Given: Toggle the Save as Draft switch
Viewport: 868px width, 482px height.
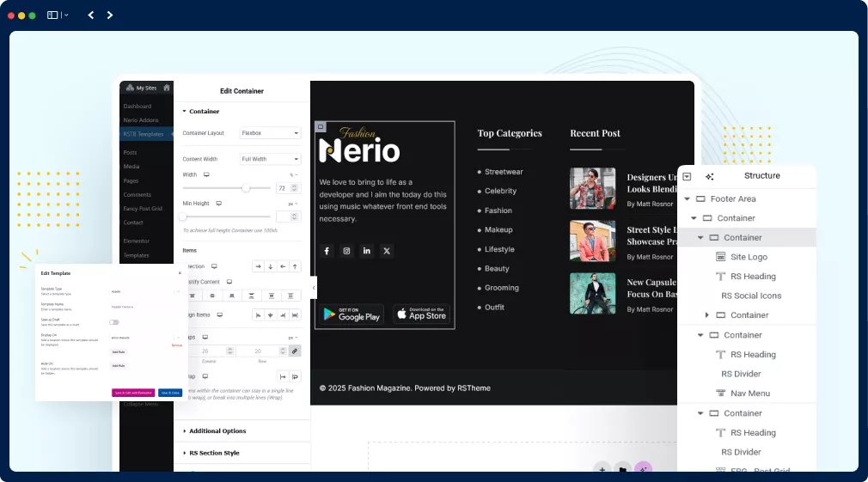Looking at the screenshot, I should click(x=114, y=322).
